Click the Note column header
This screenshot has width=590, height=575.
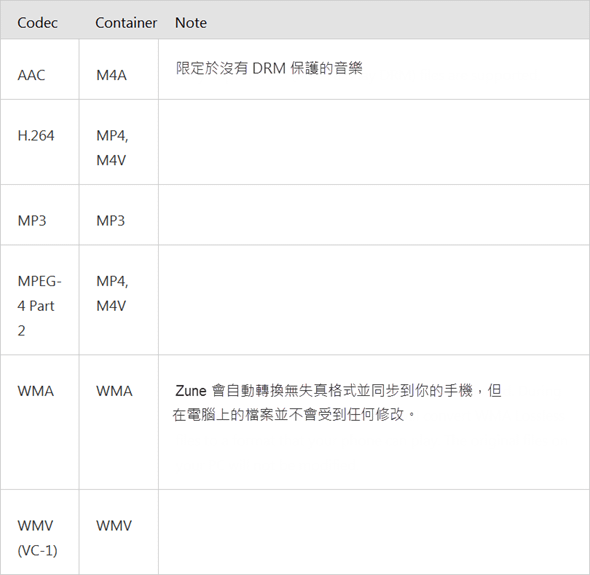191,23
